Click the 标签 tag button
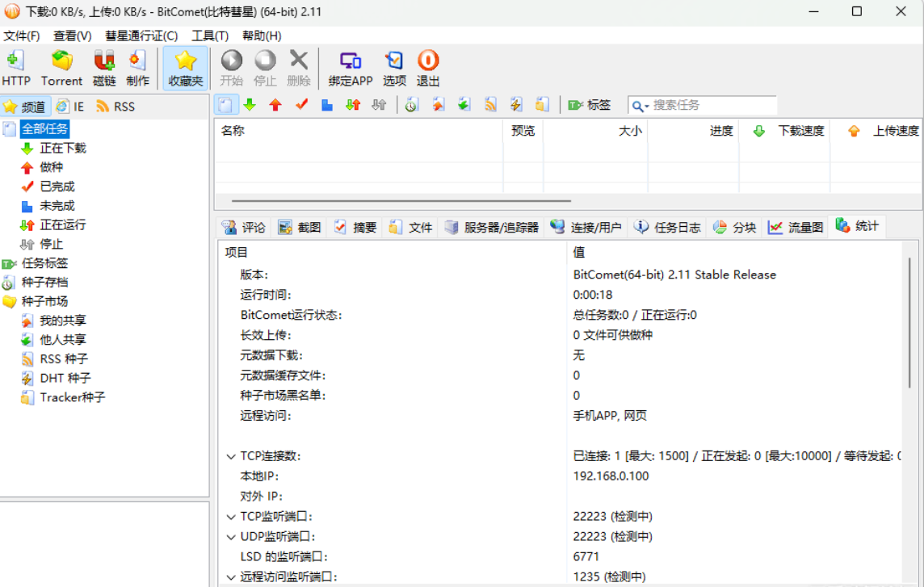 click(590, 105)
